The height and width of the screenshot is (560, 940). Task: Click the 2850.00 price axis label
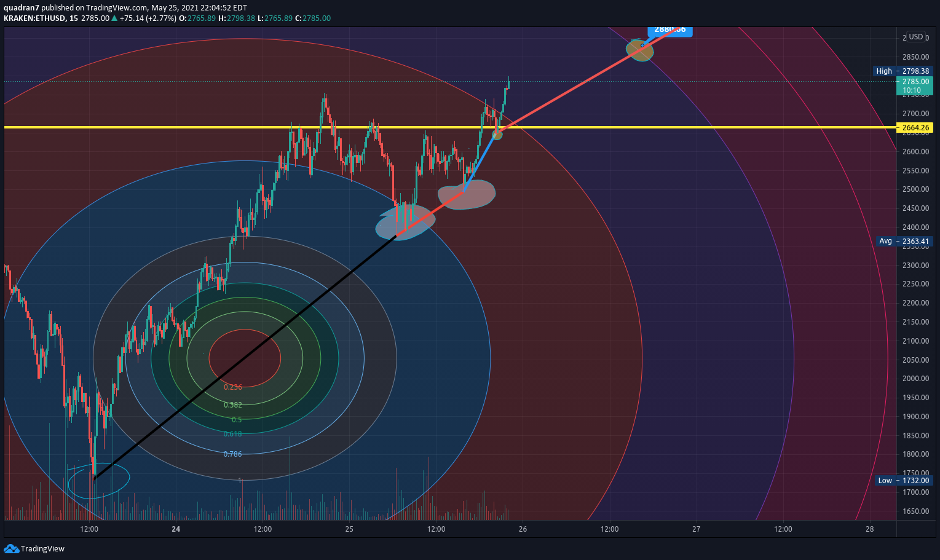915,57
